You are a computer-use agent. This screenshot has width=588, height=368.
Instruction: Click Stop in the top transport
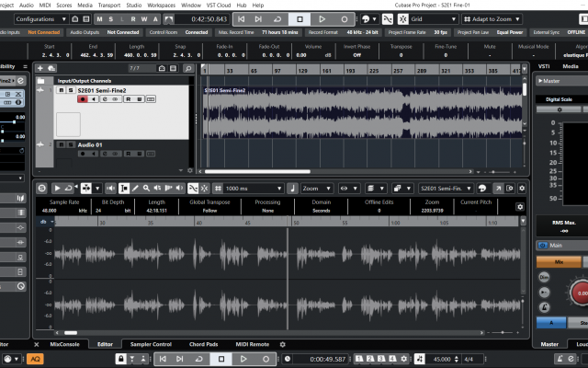click(x=300, y=19)
